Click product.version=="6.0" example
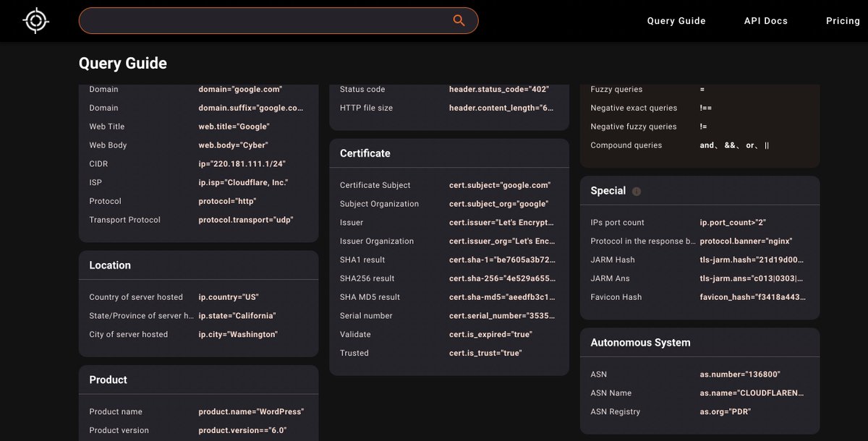 243,431
